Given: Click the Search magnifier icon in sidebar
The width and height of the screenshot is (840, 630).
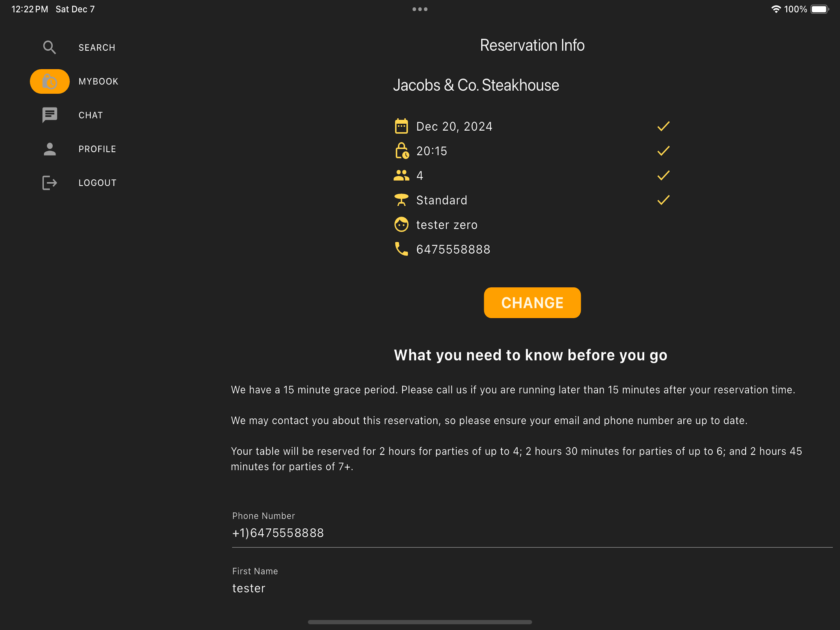Looking at the screenshot, I should 49,48.
